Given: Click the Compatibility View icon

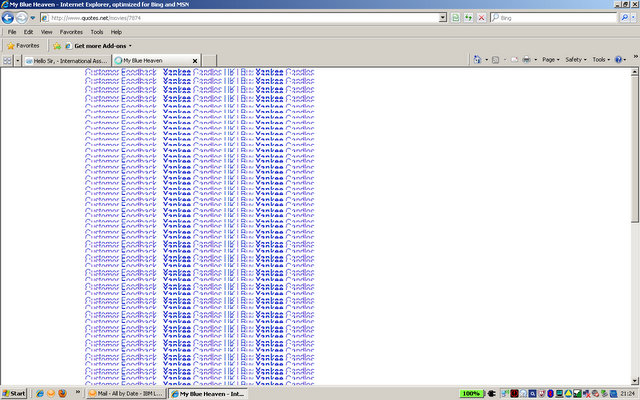Looking at the screenshot, I should click(x=456, y=18).
